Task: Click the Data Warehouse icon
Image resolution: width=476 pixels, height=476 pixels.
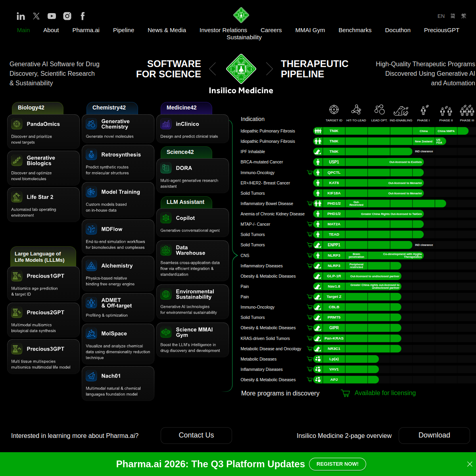Action: [166, 250]
